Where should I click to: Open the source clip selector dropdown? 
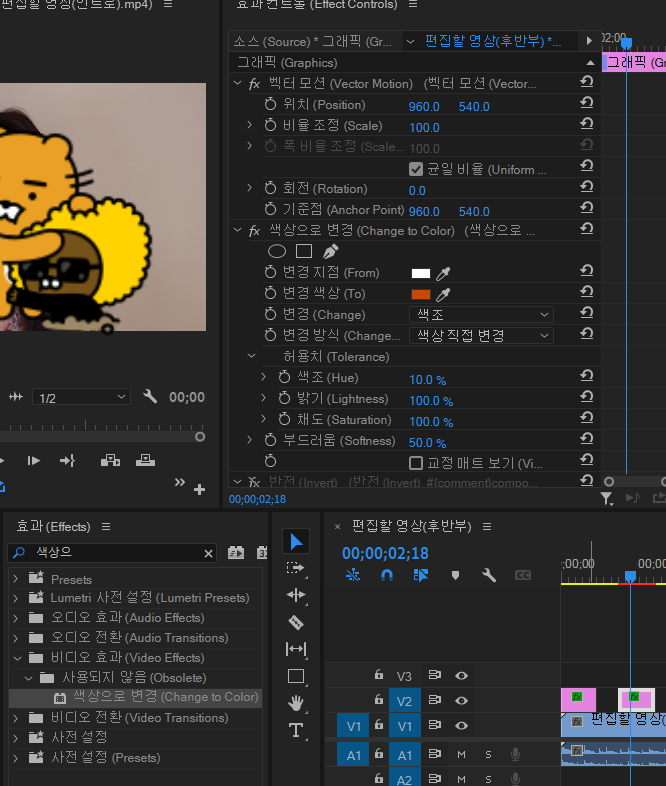[410, 41]
